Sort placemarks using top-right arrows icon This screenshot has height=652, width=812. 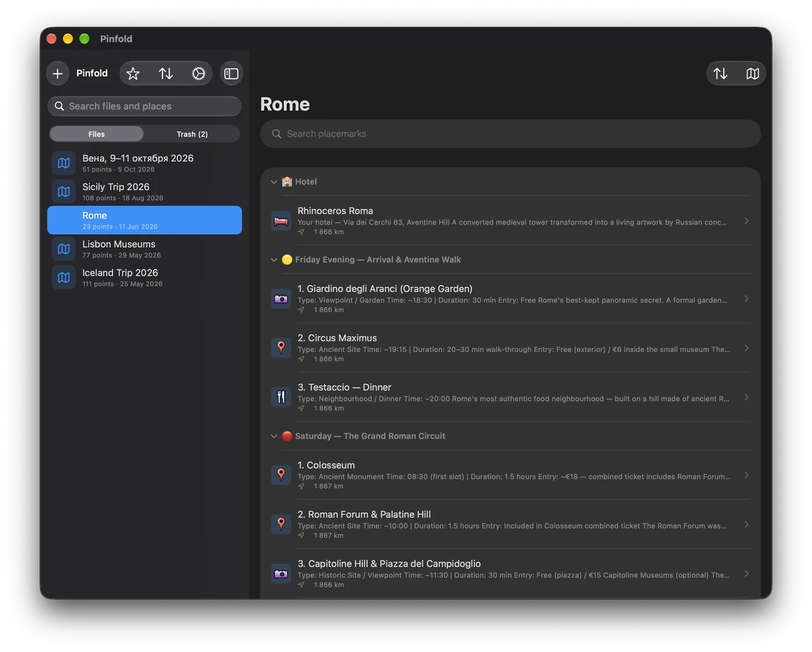[x=720, y=74]
